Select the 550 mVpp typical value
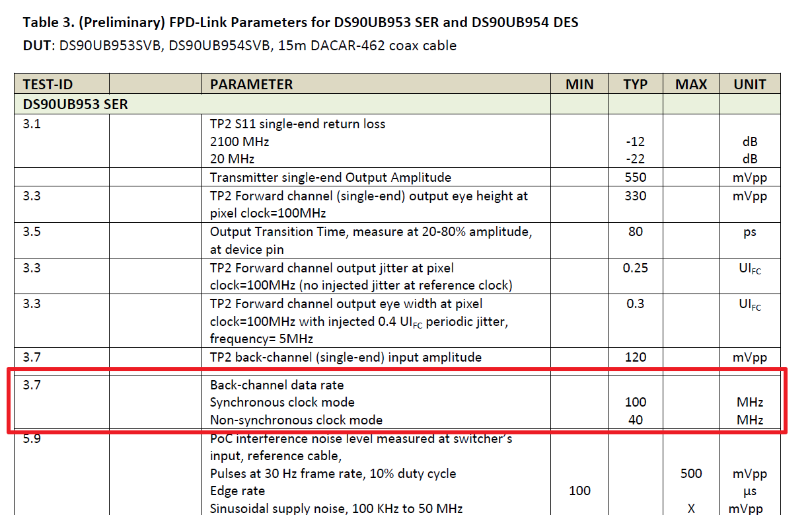812x515 pixels. pos(635,177)
